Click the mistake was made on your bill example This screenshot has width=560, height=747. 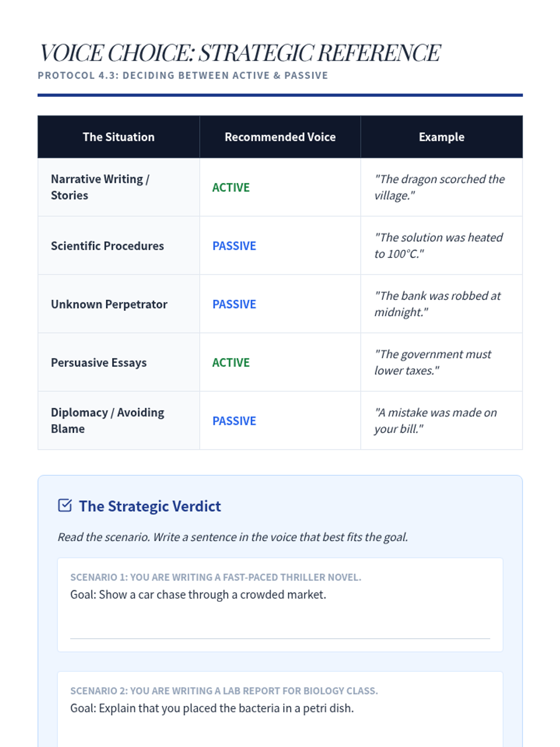click(x=436, y=421)
